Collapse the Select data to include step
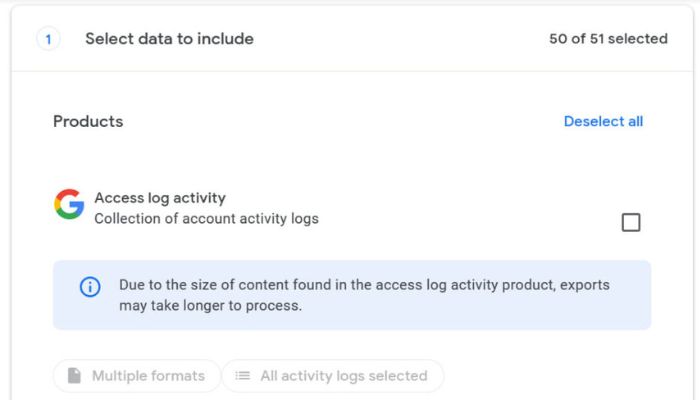The height and width of the screenshot is (400, 700). click(x=352, y=39)
